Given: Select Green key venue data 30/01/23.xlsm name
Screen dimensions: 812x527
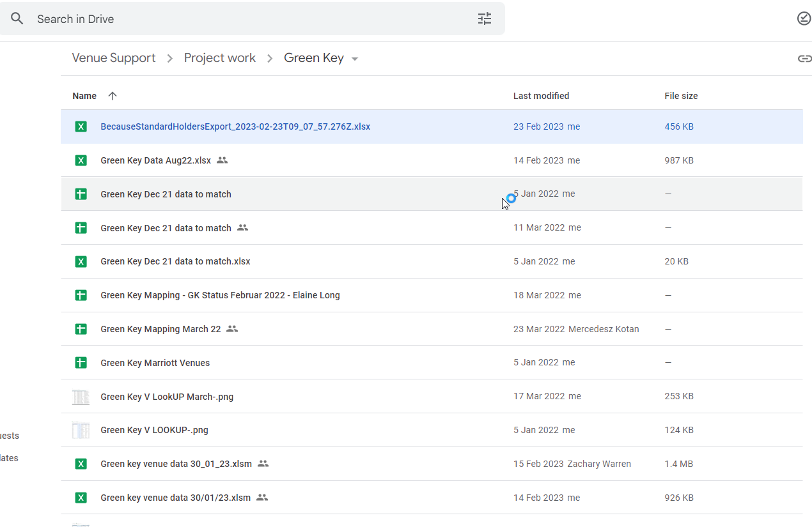Looking at the screenshot, I should [x=175, y=498].
